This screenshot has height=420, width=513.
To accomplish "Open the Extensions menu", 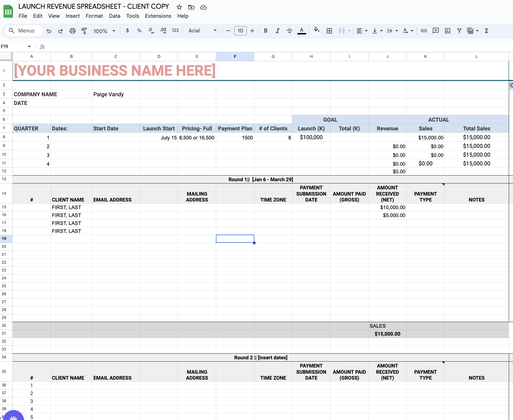I will point(158,16).
